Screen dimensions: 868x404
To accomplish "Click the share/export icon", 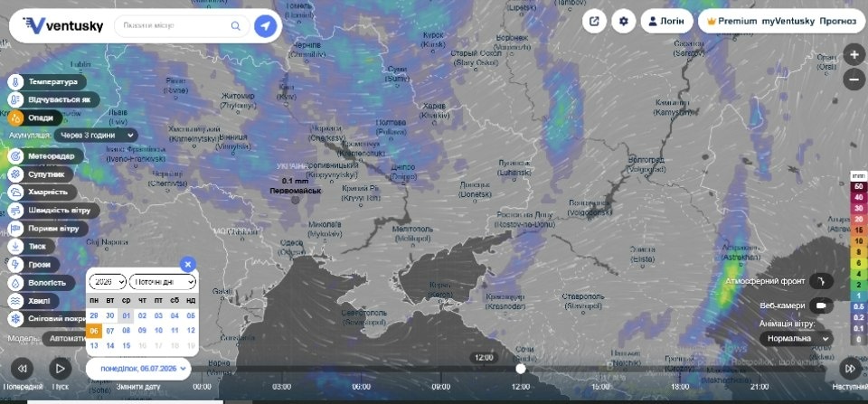I will point(594,22).
